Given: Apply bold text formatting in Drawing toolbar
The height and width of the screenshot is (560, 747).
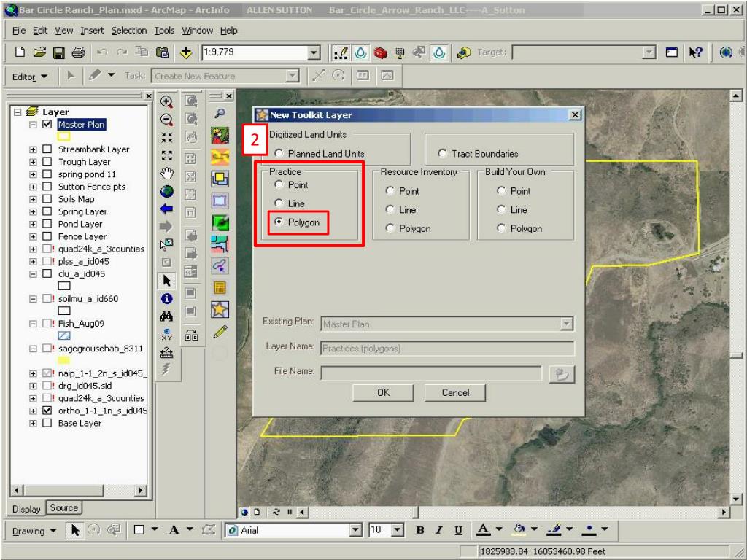Looking at the screenshot, I should (x=419, y=530).
